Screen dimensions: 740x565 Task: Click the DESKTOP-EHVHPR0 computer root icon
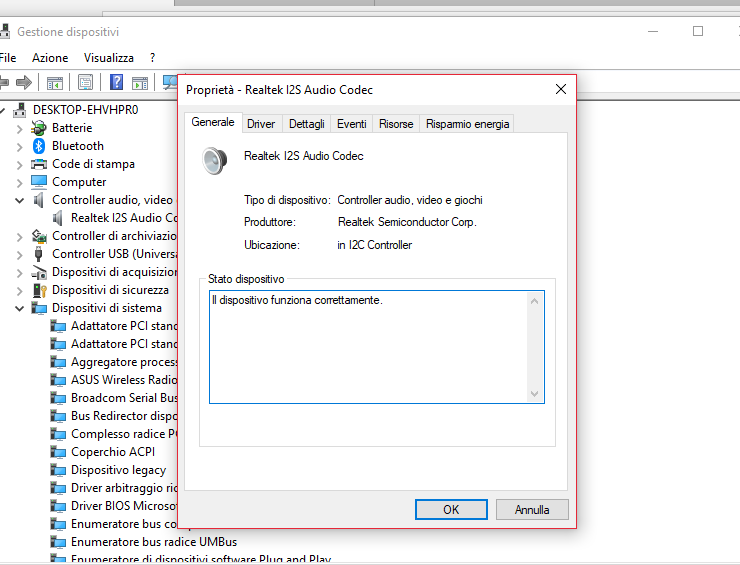(19, 110)
